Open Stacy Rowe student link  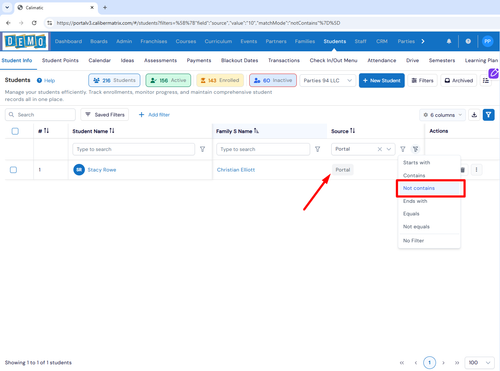(x=102, y=170)
